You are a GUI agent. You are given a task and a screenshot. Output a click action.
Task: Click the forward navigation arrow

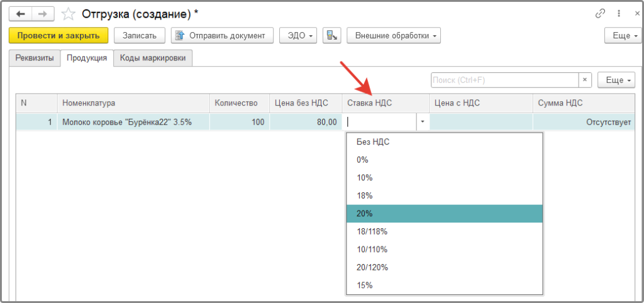42,14
